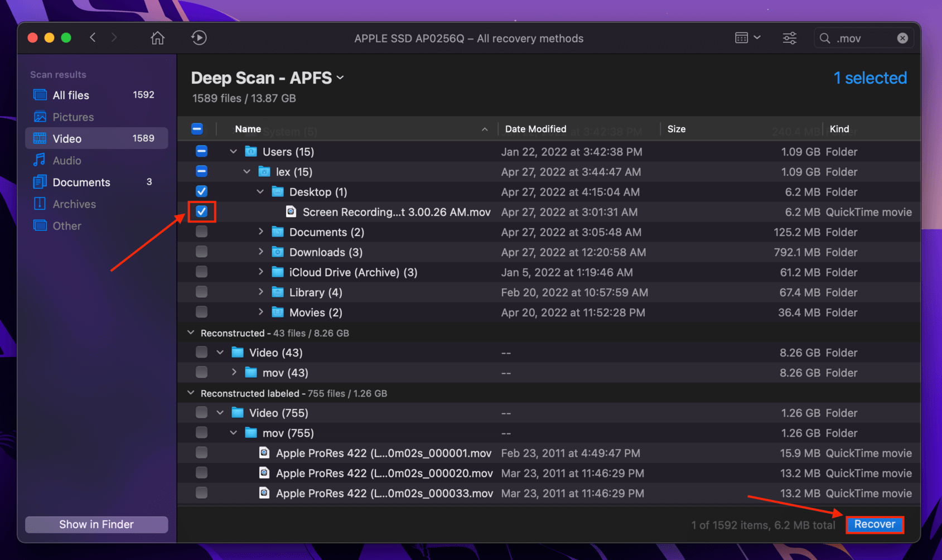Uncheck the Desktop (1) folder checkbox
942x560 pixels.
(x=201, y=191)
